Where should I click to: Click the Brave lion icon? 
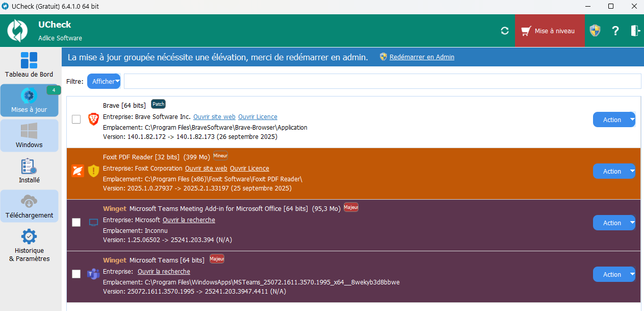point(93,119)
